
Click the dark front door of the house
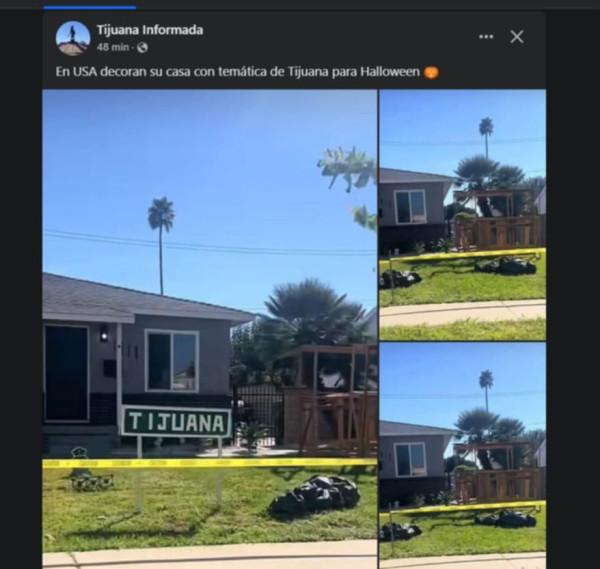(66, 373)
